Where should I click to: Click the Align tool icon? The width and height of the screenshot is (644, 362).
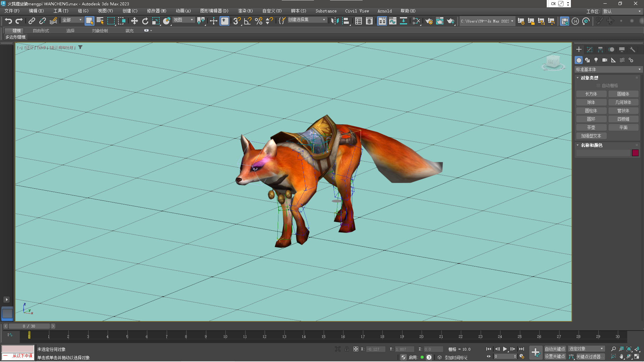point(345,21)
